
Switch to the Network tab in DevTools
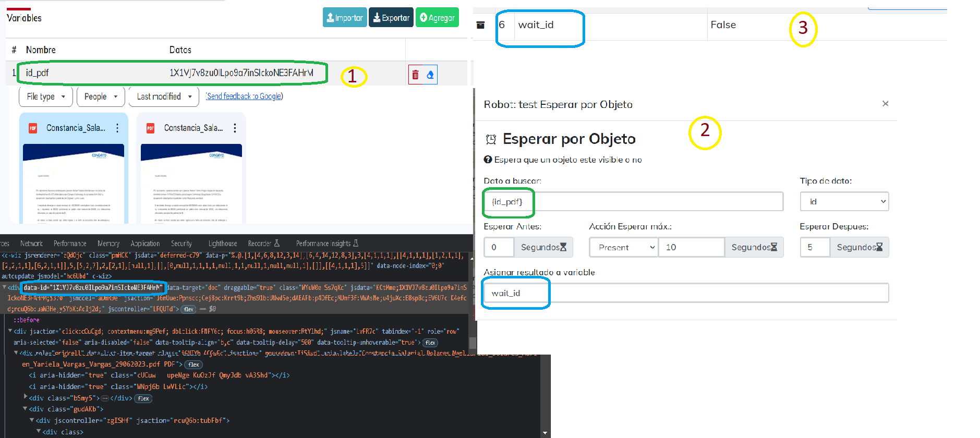coord(31,244)
